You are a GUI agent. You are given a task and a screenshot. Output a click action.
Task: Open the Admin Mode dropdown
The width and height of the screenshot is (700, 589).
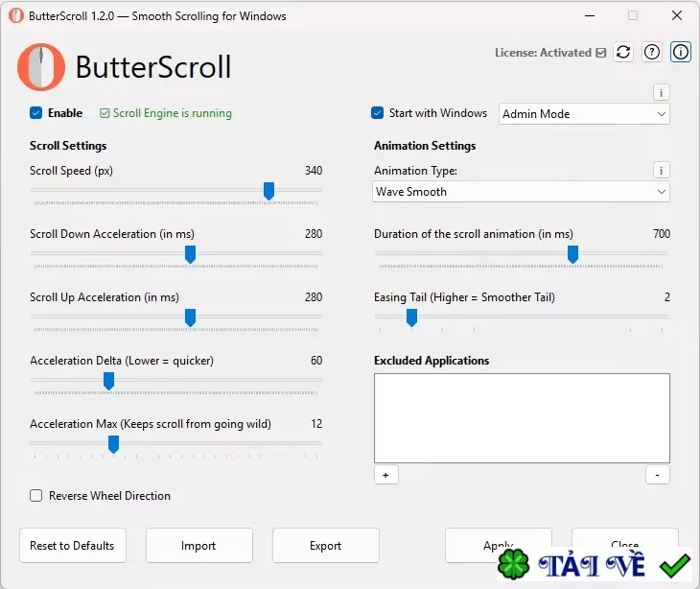pyautogui.click(x=584, y=114)
